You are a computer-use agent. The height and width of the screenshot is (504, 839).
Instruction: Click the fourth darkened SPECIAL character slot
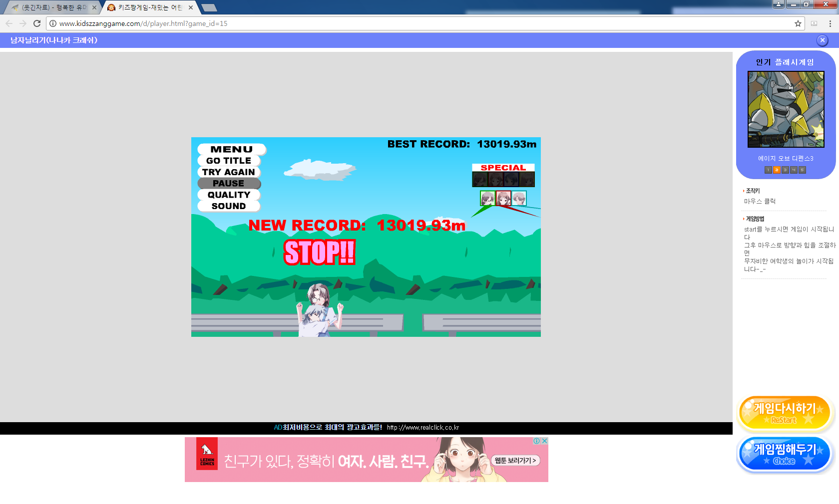pos(527,179)
